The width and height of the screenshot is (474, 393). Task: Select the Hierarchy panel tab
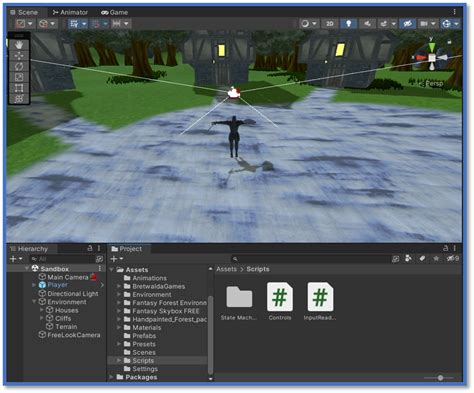tap(29, 249)
